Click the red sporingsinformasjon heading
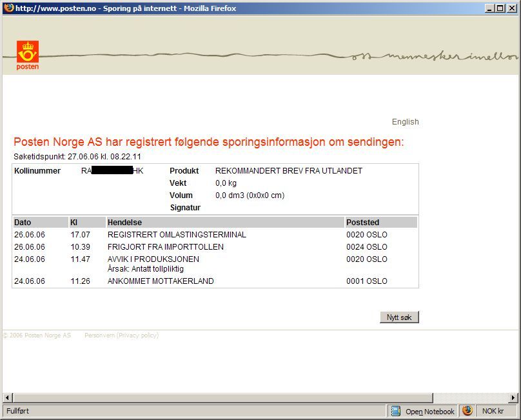 coord(209,142)
